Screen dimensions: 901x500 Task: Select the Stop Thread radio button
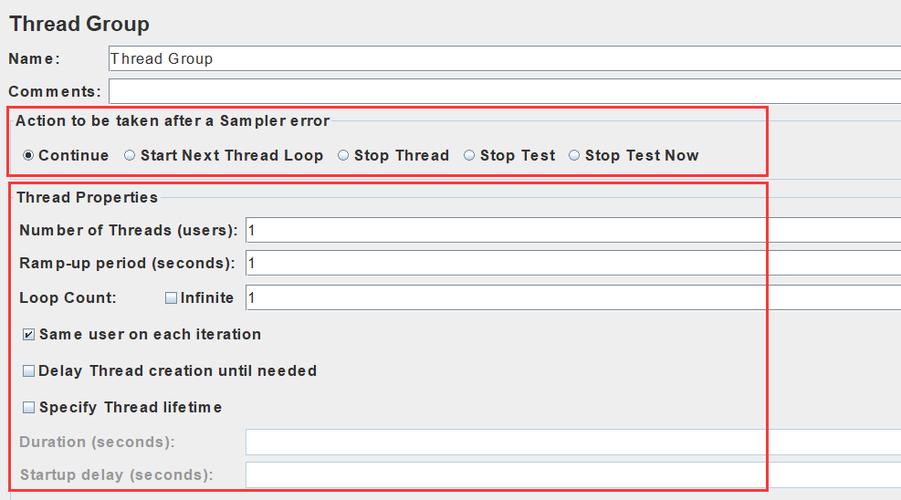point(344,155)
